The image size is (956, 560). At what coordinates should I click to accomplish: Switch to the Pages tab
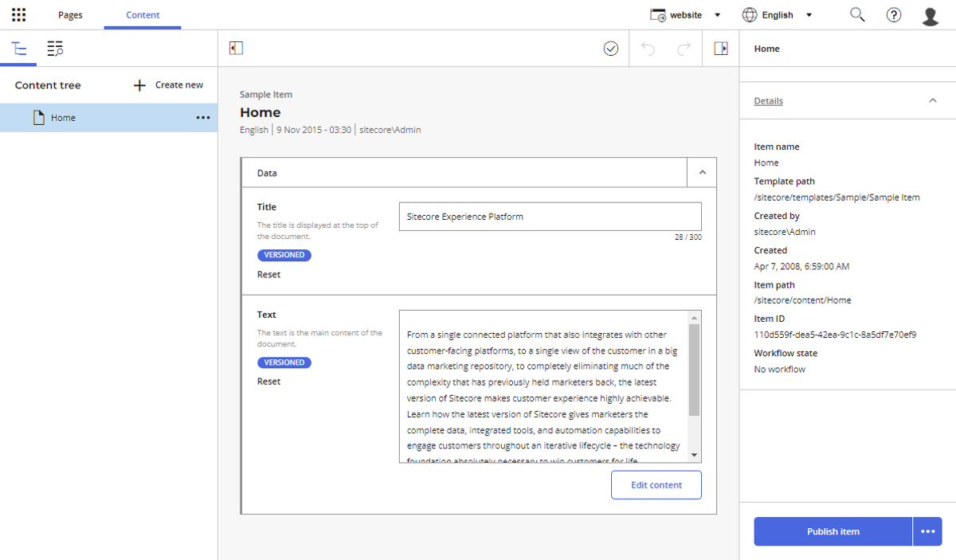pos(70,15)
